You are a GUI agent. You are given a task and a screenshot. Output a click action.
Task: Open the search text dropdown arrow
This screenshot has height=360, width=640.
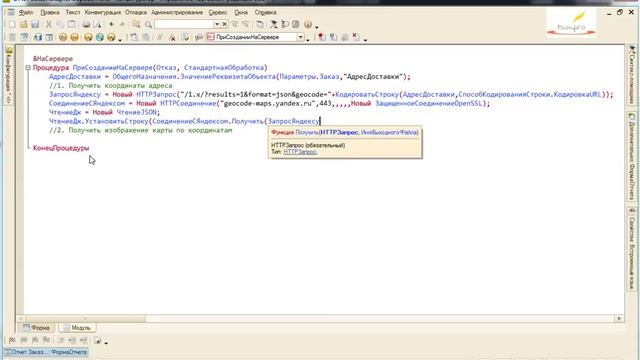tap(217, 24)
